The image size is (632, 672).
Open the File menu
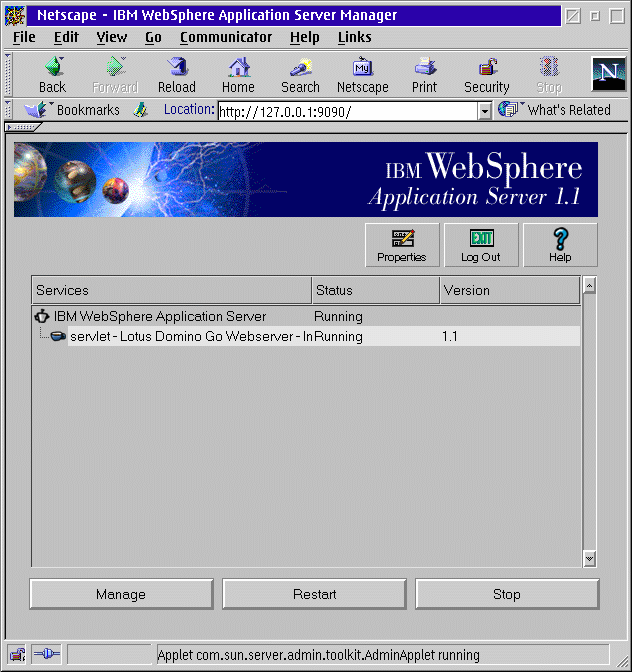(24, 37)
